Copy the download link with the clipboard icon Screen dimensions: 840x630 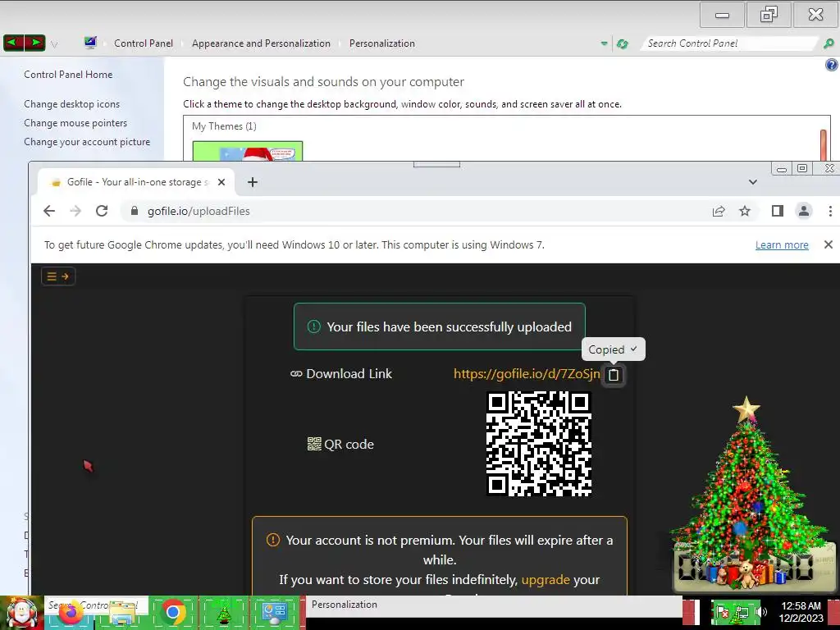(x=614, y=375)
